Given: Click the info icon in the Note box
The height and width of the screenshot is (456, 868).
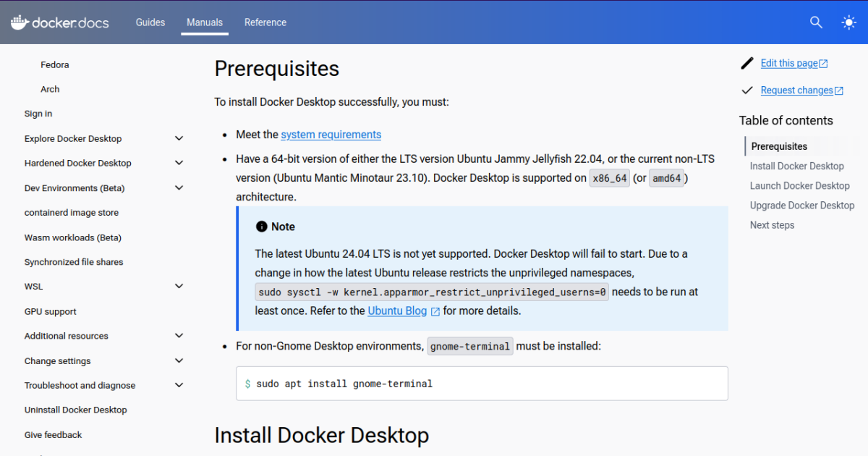Looking at the screenshot, I should coord(262,227).
